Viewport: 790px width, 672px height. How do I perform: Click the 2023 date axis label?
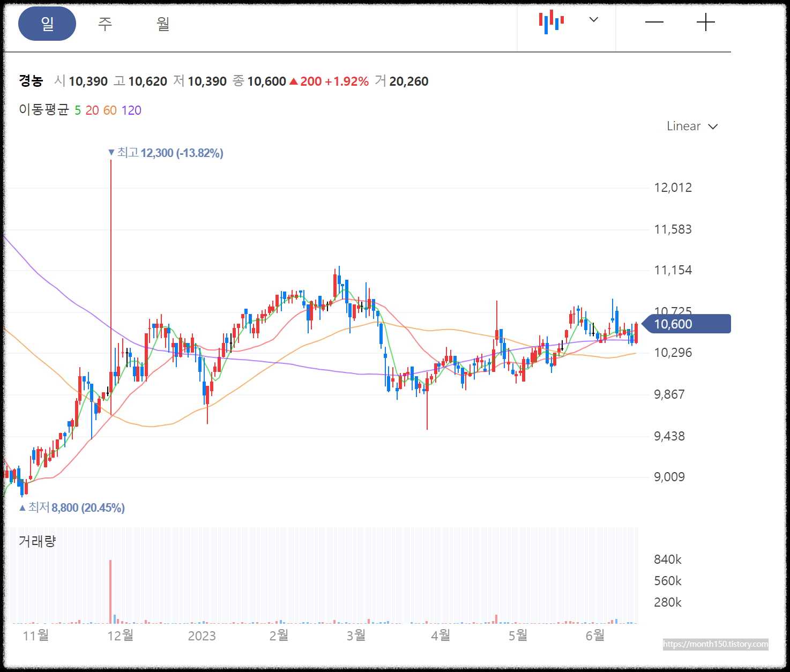coord(202,636)
